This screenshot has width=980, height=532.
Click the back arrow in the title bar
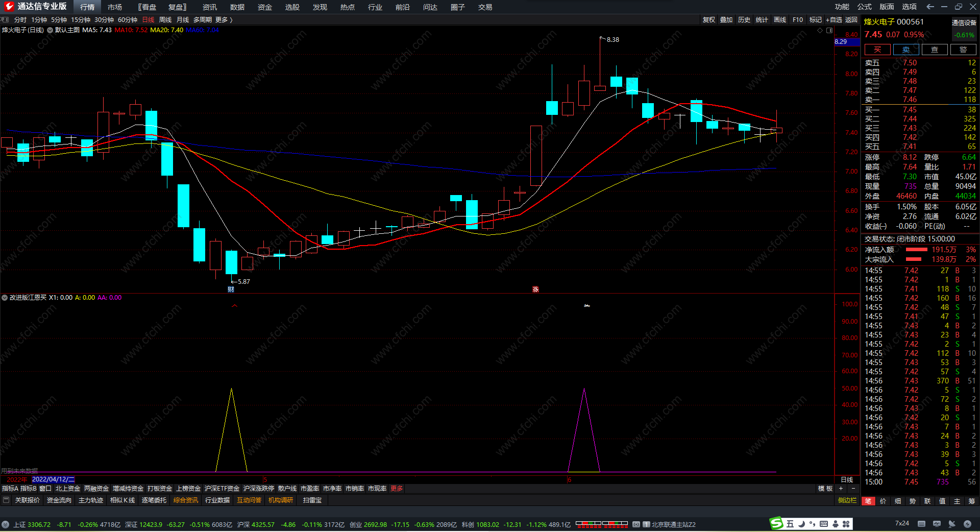click(930, 7)
